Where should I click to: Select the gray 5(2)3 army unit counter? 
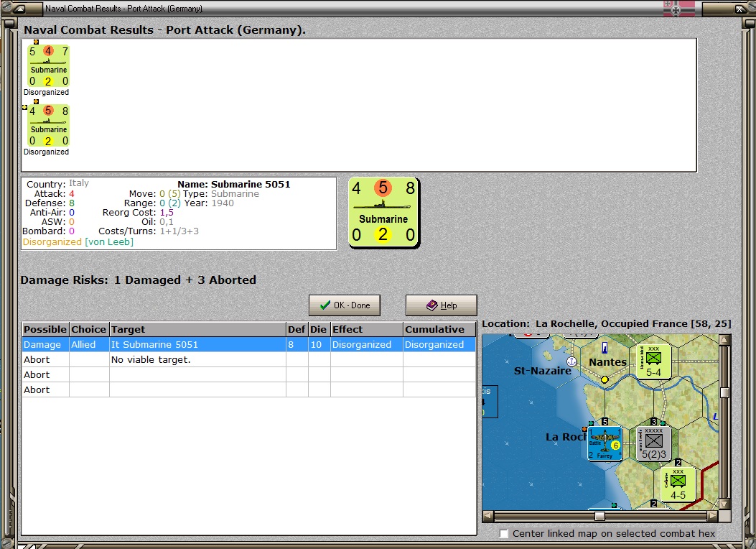(654, 444)
